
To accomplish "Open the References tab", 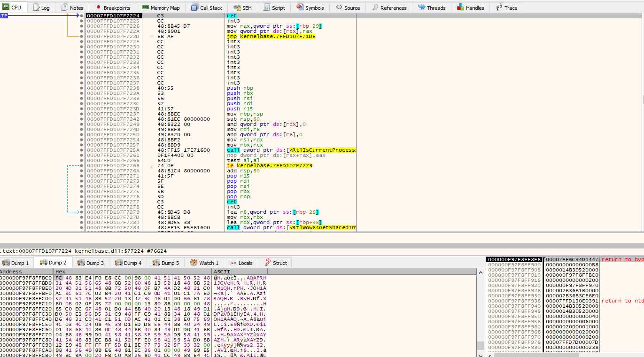I will tap(389, 8).
